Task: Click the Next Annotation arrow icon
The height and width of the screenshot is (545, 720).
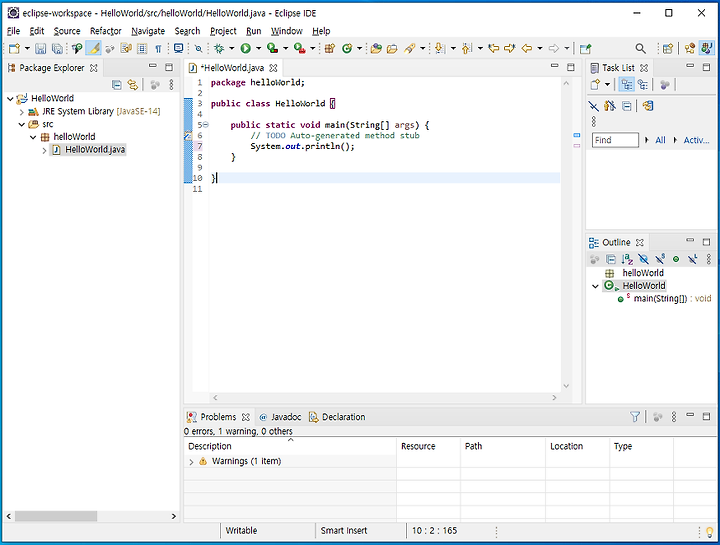Action: pyautogui.click(x=439, y=48)
